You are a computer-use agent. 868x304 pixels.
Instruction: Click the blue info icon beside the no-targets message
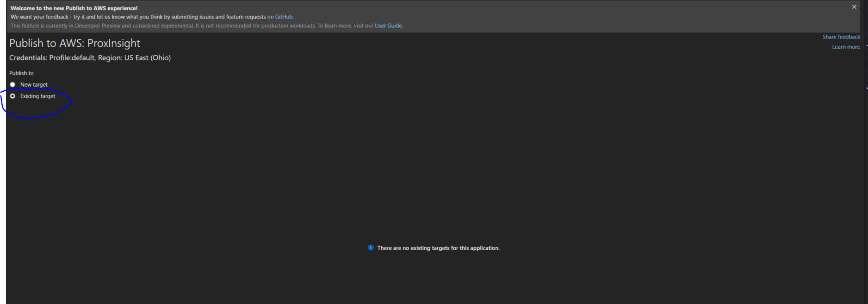coord(371,248)
